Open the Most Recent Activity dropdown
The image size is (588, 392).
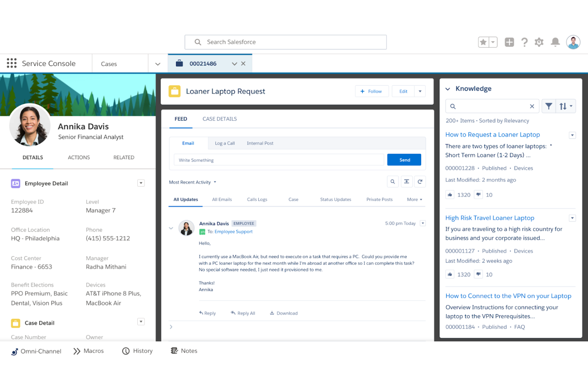[x=193, y=182]
